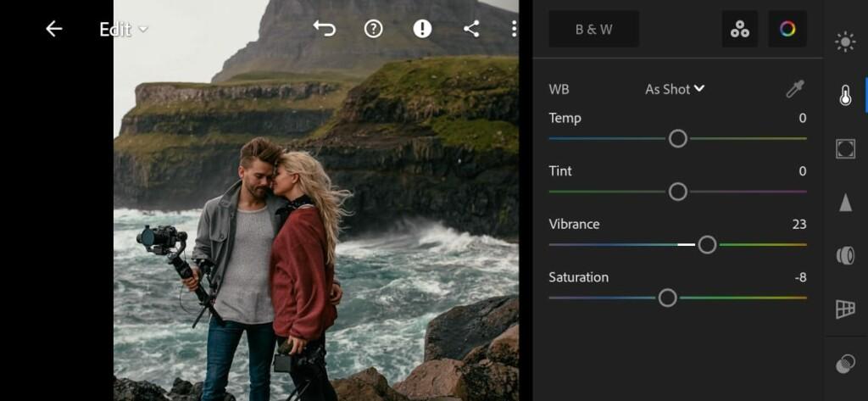The image size is (868, 401).
Task: Click the Vibrance value 23
Action: click(x=798, y=225)
